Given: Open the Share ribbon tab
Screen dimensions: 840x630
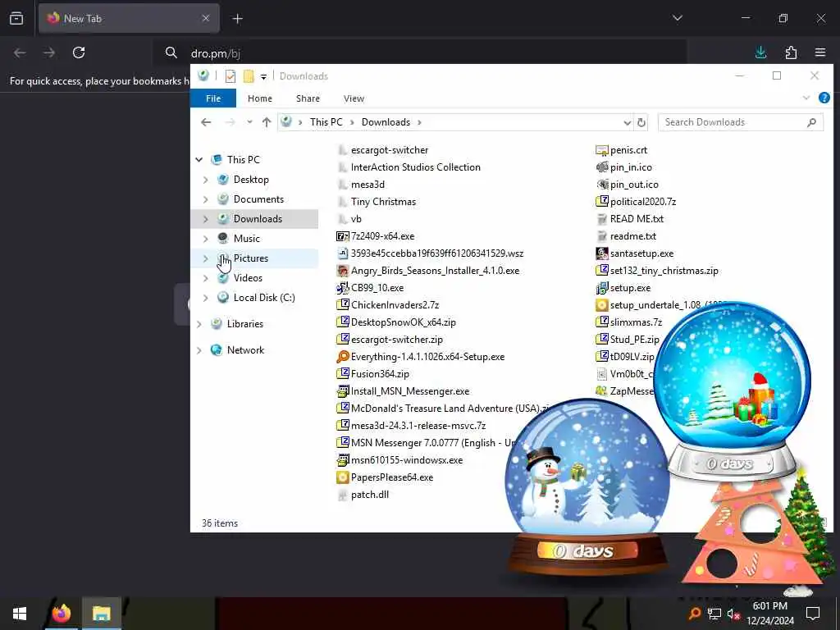Looking at the screenshot, I should pos(308,98).
